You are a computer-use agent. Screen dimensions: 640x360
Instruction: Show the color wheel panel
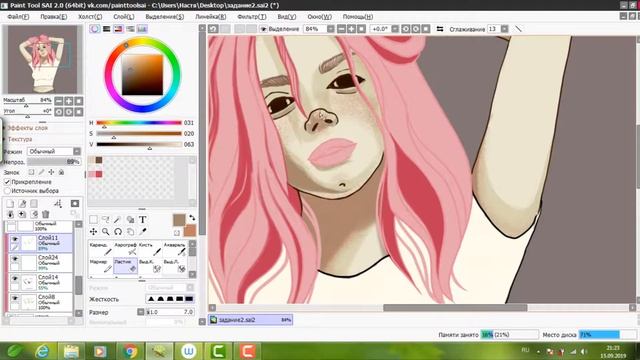click(95, 29)
